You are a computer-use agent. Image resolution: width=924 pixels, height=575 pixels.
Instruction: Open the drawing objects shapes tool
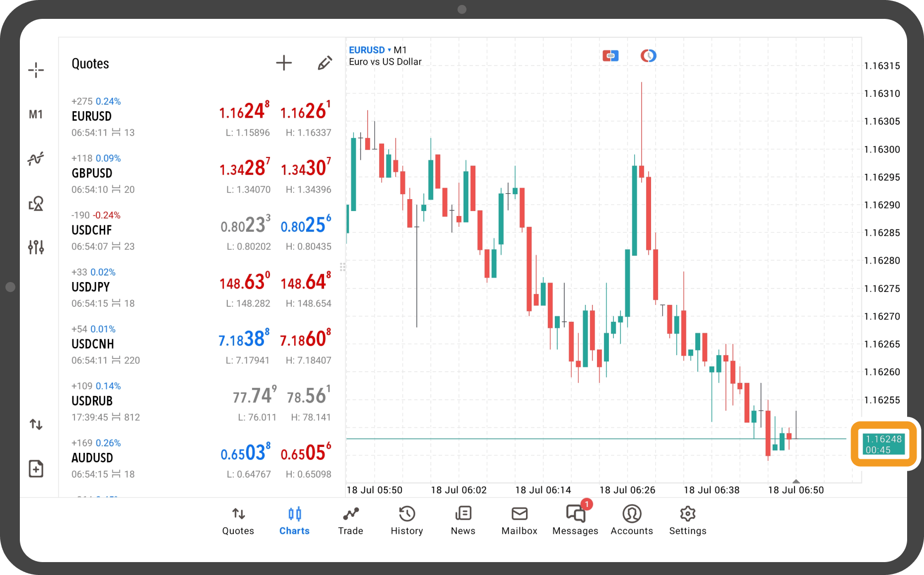click(36, 204)
